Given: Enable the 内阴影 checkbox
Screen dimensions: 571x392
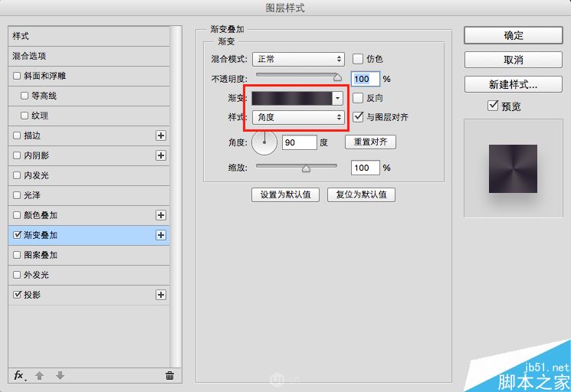Looking at the screenshot, I should 17,155.
